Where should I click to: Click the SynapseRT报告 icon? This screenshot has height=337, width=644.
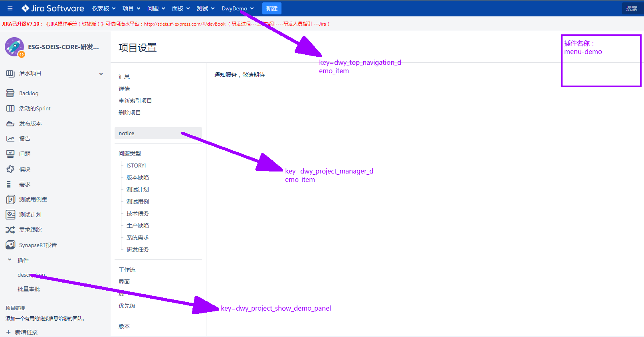[x=10, y=245]
